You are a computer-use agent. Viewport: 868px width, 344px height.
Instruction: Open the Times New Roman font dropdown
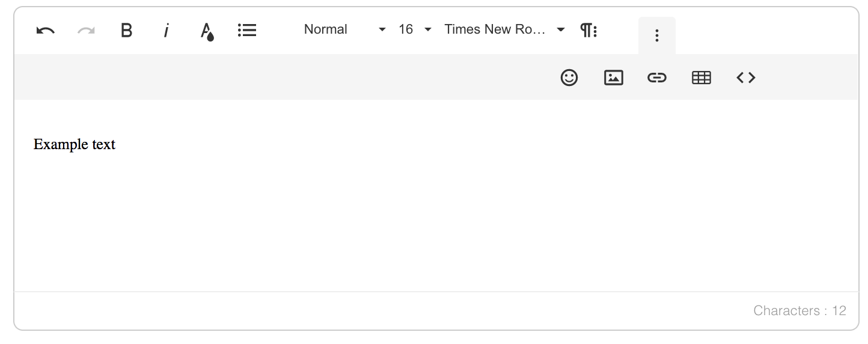pos(504,29)
